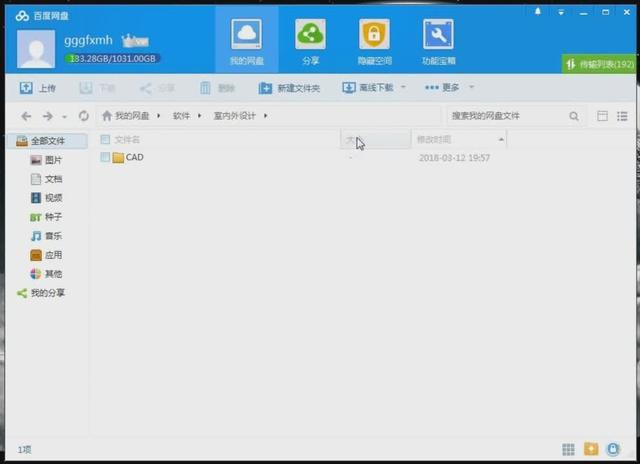Select 应用 category in sidebar

coord(46,255)
